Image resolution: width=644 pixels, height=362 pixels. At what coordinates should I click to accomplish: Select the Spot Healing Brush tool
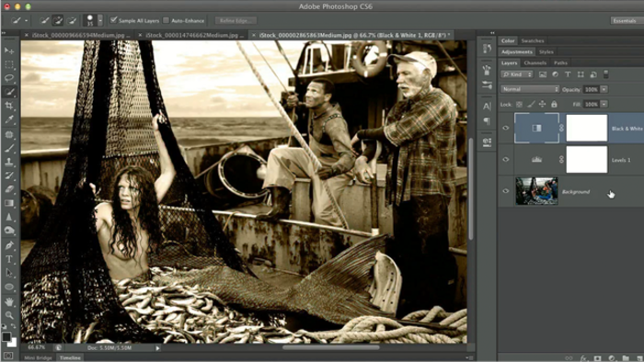coord(9,134)
